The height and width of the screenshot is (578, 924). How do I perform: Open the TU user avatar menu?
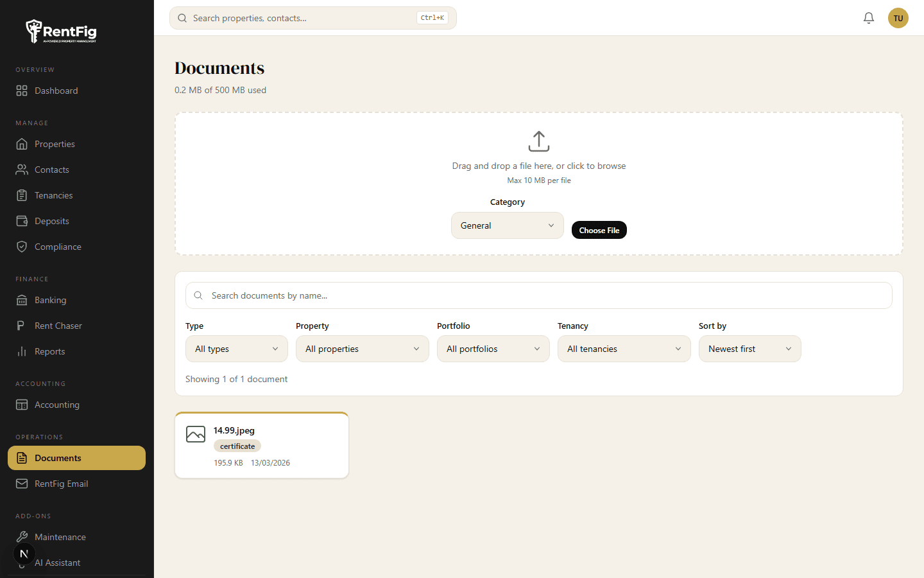(x=898, y=18)
